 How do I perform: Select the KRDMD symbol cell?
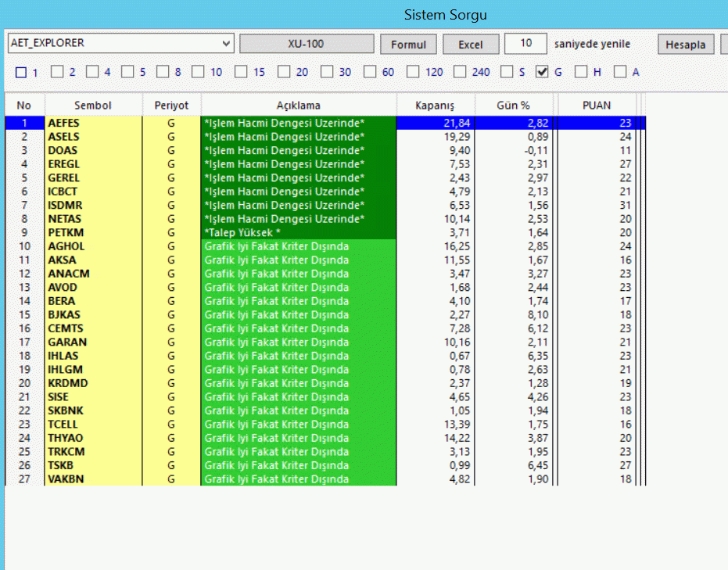pyautogui.click(x=93, y=383)
